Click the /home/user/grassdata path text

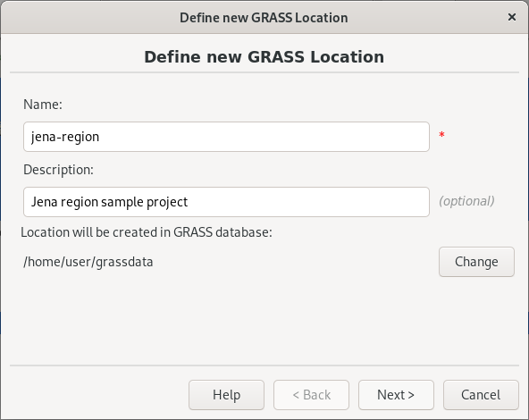(x=88, y=262)
